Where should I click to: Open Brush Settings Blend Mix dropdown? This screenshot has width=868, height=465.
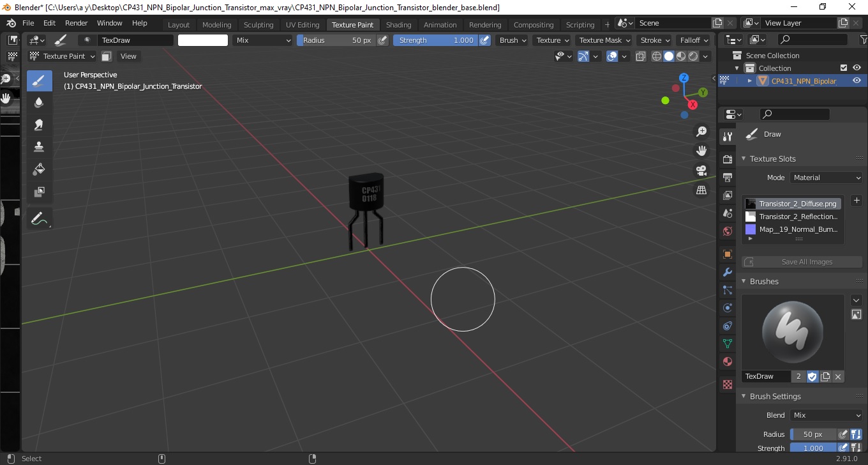[x=826, y=415]
